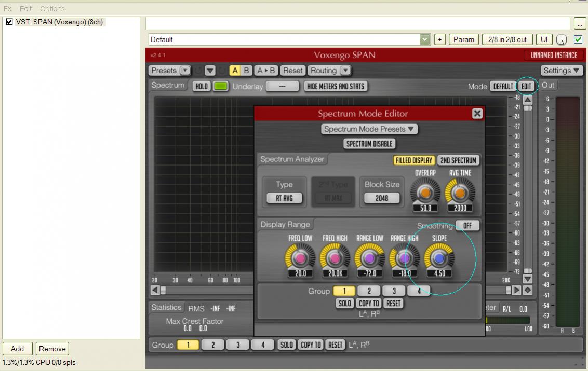Open the undo history arrow beside Presets
This screenshot has width=588, height=371.
click(x=210, y=71)
